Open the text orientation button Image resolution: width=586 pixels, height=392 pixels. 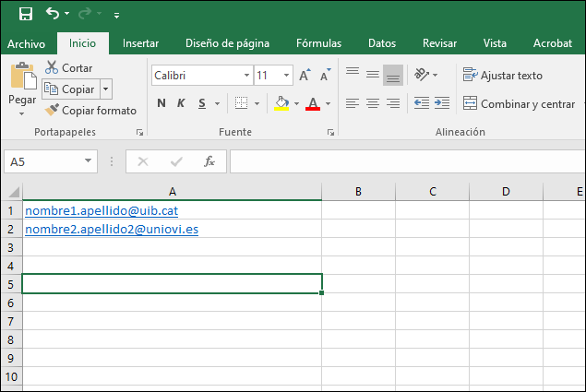pyautogui.click(x=422, y=75)
